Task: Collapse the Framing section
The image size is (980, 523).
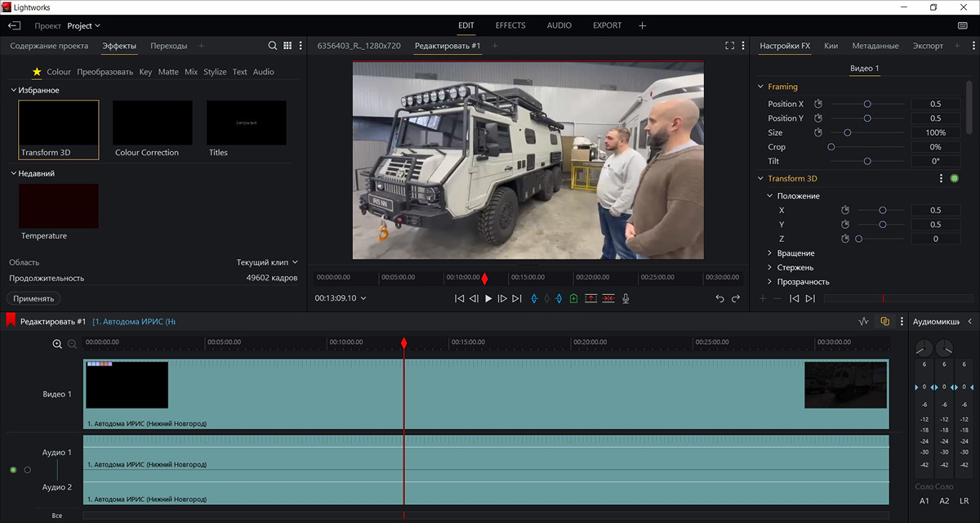Action: click(761, 87)
